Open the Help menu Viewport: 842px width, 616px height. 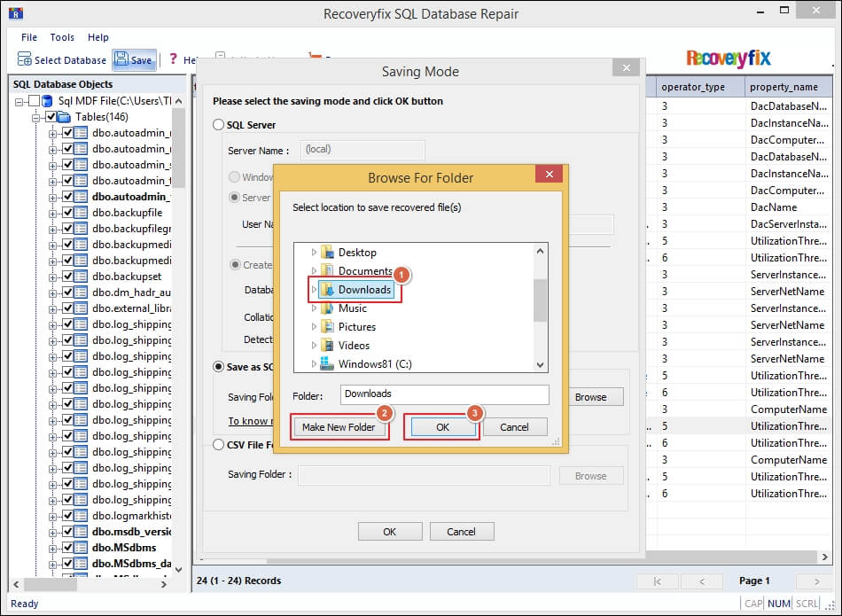pyautogui.click(x=98, y=37)
